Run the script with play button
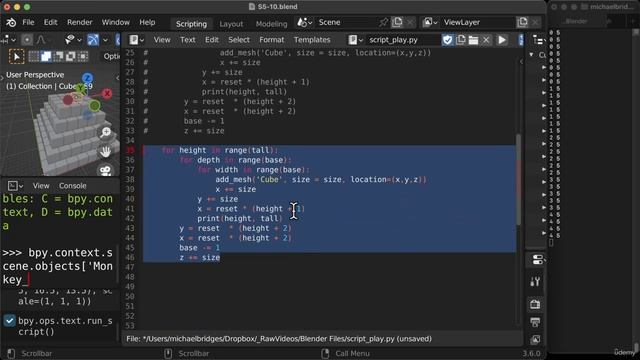The height and width of the screenshot is (360, 640). 502,40
